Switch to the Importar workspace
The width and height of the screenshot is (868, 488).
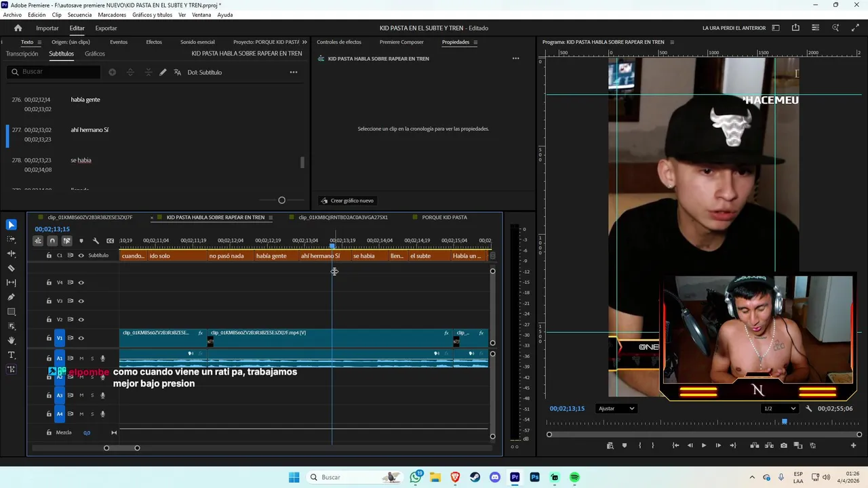click(x=47, y=28)
